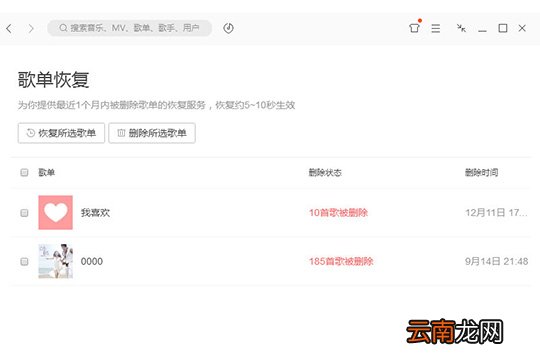Click 185首歌被删除 status text
The height and width of the screenshot is (360, 540).
[x=341, y=261]
